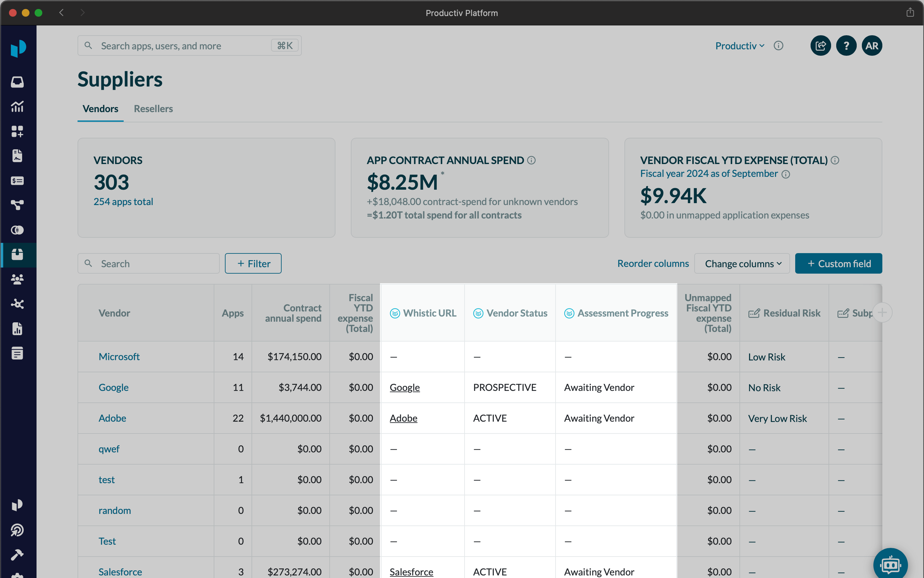924x578 pixels.
Task: Expand the Change columns dropdown
Action: tap(742, 264)
